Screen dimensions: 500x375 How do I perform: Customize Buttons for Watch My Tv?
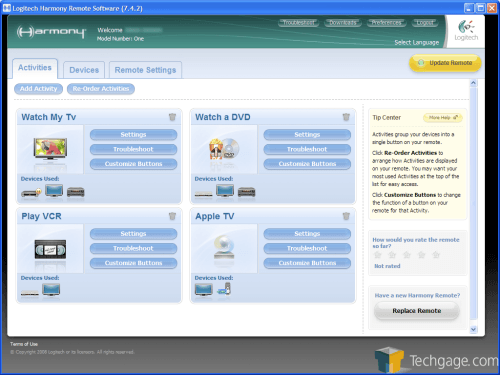point(133,164)
